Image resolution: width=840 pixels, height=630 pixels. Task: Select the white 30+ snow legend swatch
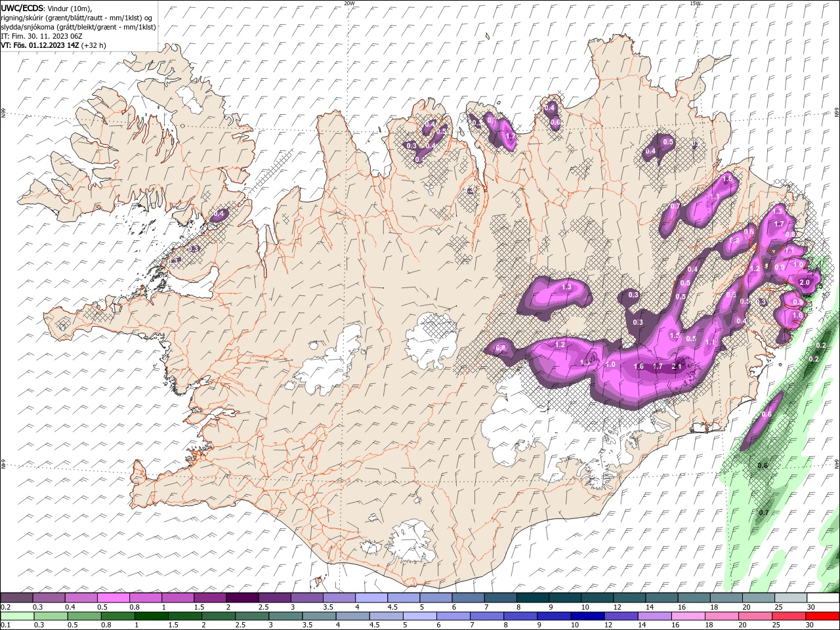823,598
